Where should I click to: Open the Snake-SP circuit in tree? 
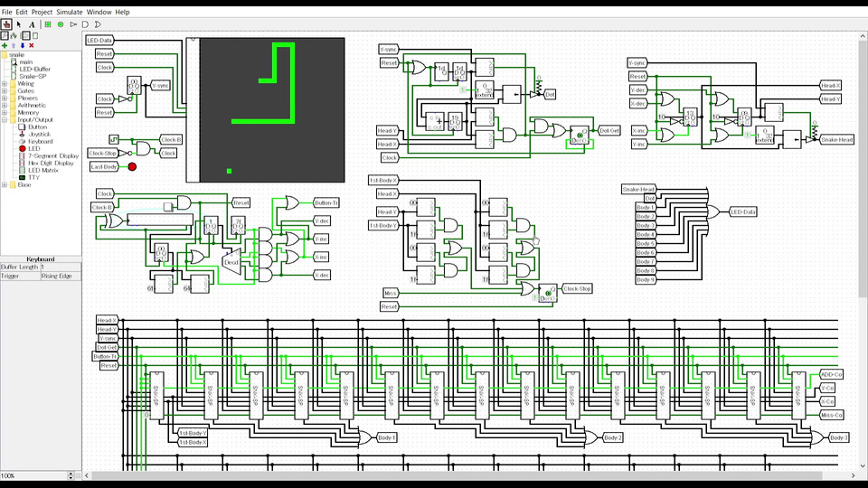(33, 76)
